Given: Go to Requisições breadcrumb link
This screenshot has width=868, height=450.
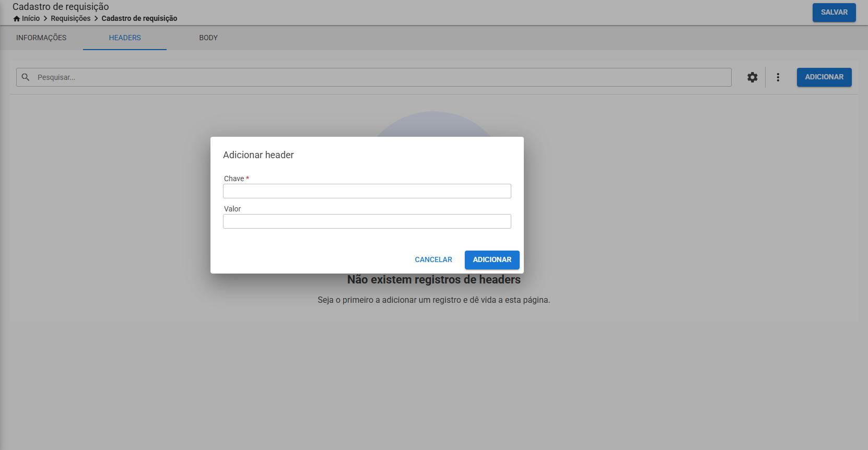Looking at the screenshot, I should pos(71,18).
